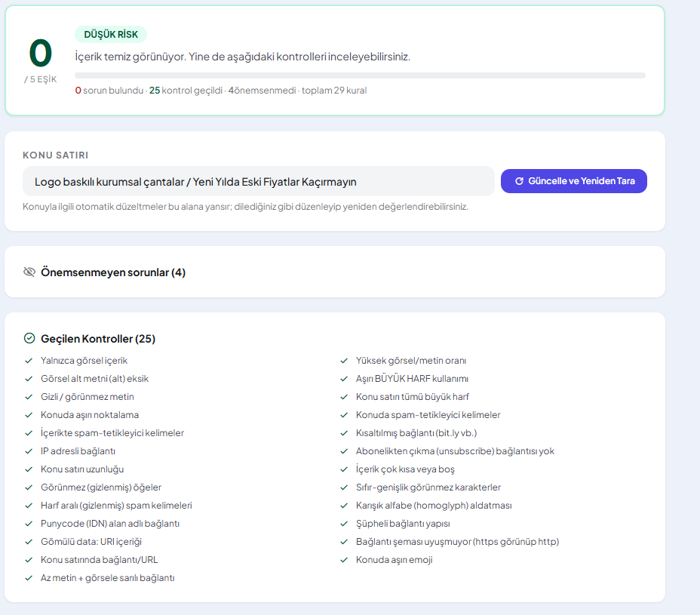This screenshot has width=700, height=615.
Task: Click the 'Sıfır-genişlik görünmez karakterler' label
Action: (x=428, y=487)
